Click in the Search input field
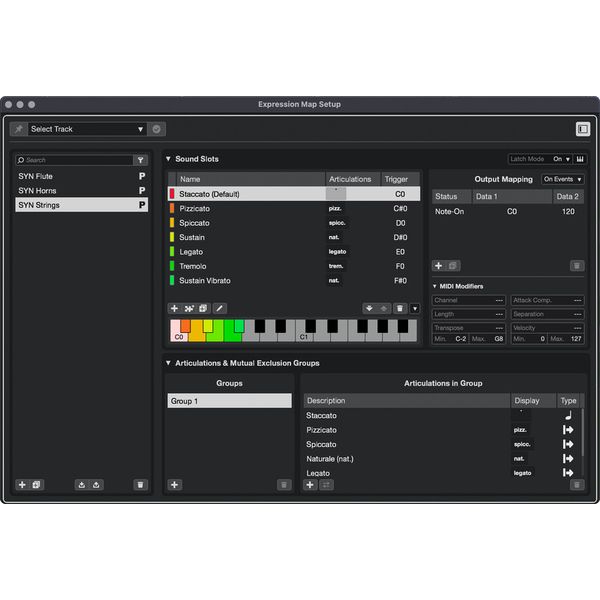600x600 pixels. point(75,160)
